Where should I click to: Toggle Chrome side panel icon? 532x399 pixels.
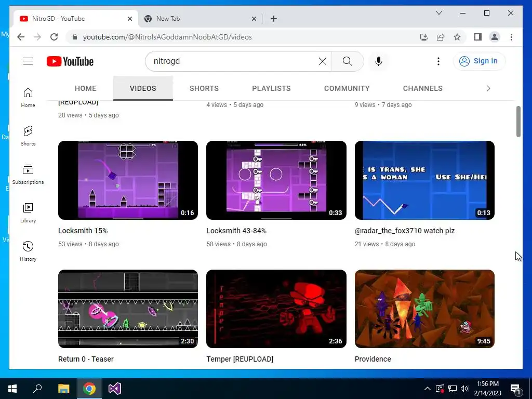(478, 37)
